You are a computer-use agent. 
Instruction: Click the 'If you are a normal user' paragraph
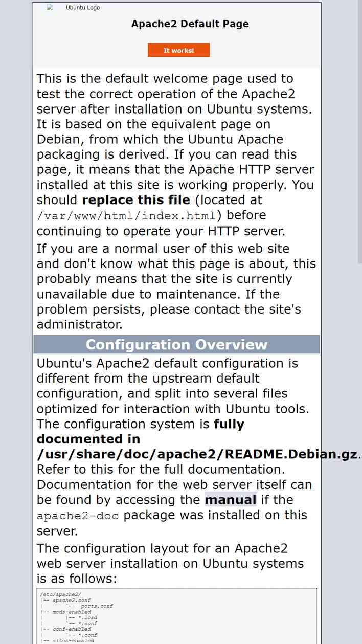point(176,286)
